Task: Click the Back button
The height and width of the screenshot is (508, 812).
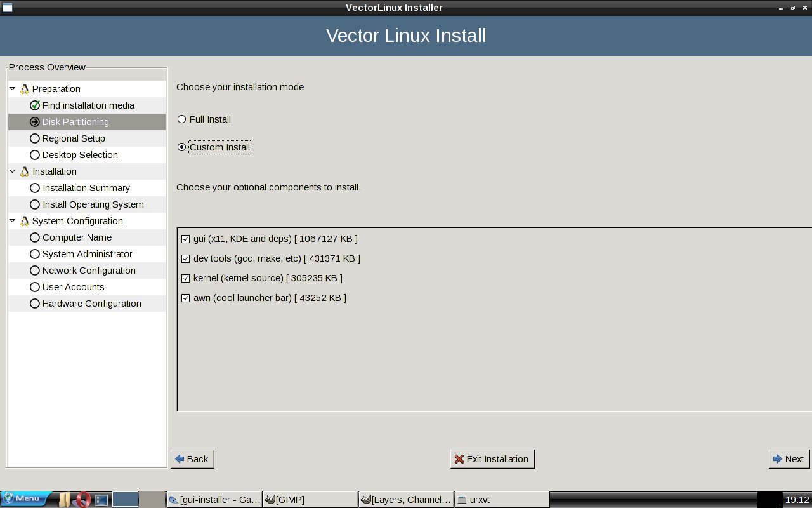Action: (x=192, y=459)
